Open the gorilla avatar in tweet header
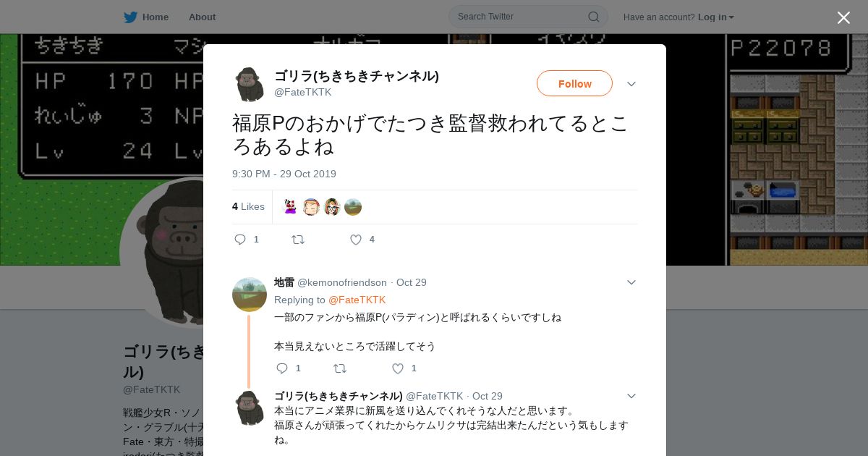The width and height of the screenshot is (868, 456). click(x=250, y=84)
